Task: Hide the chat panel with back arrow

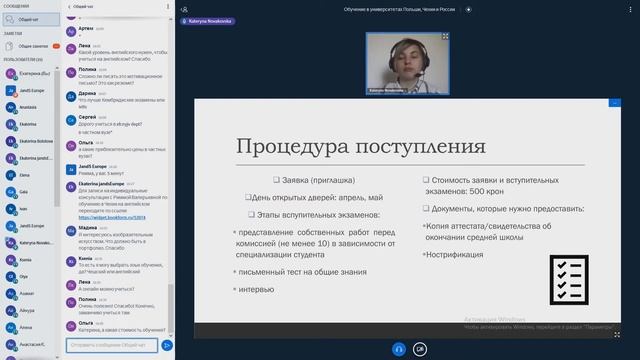Action: (69, 7)
